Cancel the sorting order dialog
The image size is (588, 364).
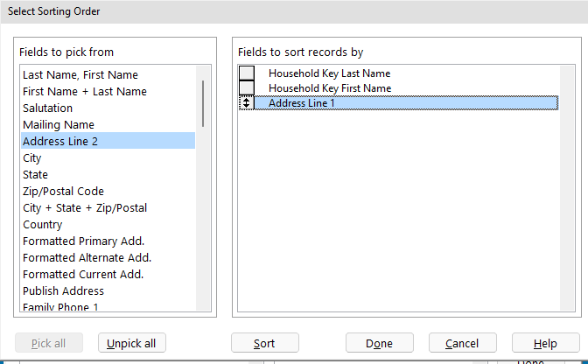tap(462, 343)
